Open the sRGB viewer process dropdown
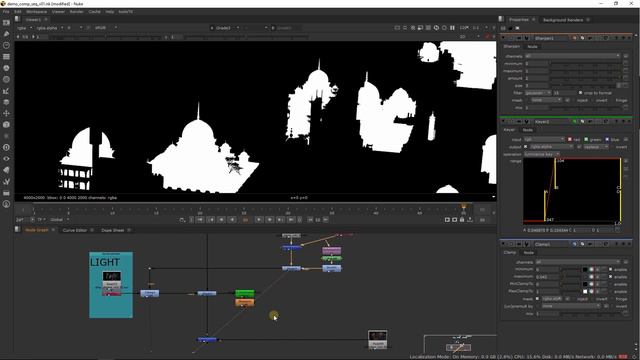Screen dimensions: 640x360 (x=105, y=28)
